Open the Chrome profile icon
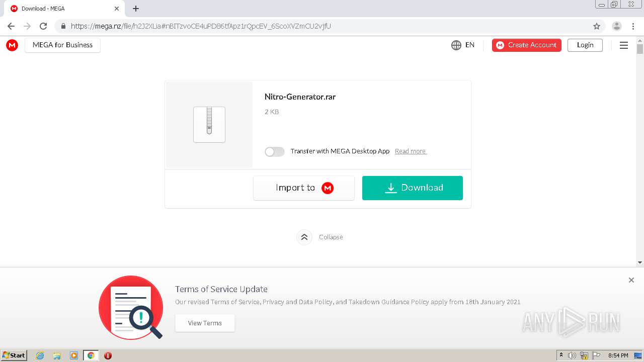 [x=617, y=26]
